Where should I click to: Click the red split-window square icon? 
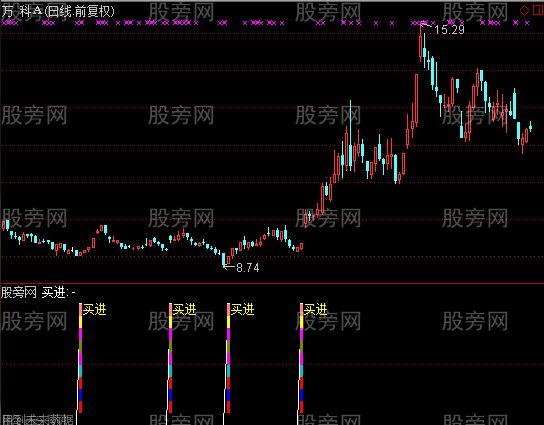pos(538,11)
